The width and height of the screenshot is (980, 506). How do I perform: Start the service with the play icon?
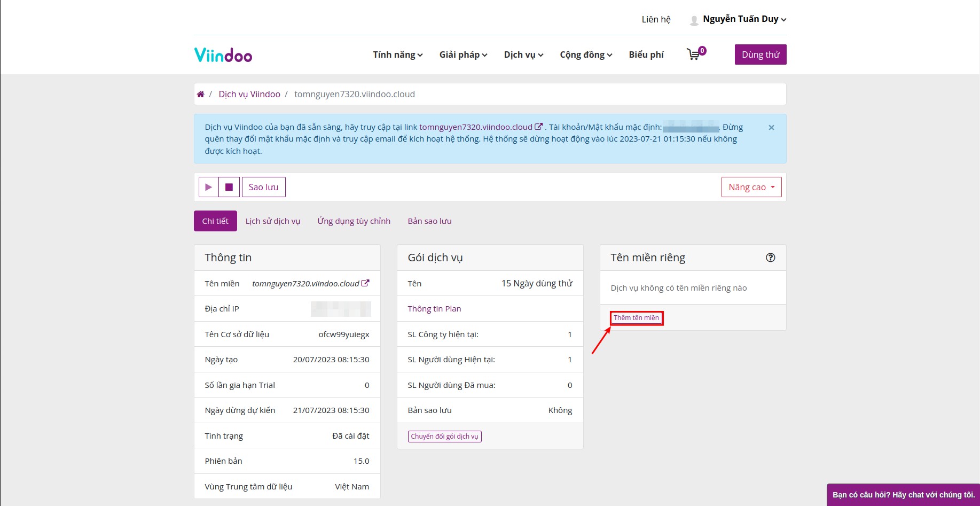pyautogui.click(x=208, y=186)
